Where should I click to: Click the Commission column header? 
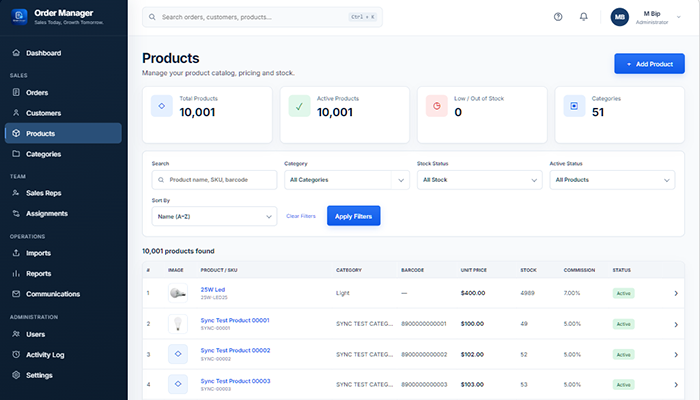pyautogui.click(x=579, y=270)
